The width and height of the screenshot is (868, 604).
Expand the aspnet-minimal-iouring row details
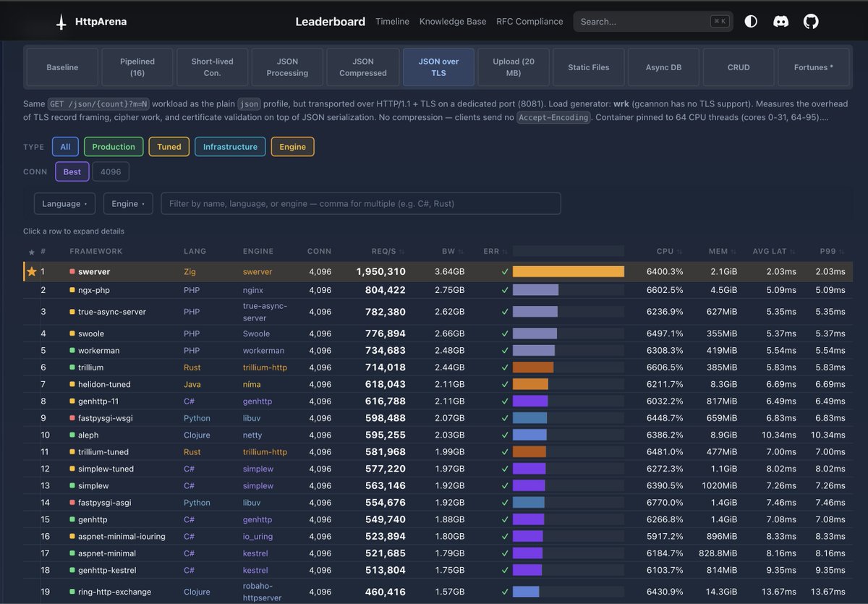tap(438, 537)
